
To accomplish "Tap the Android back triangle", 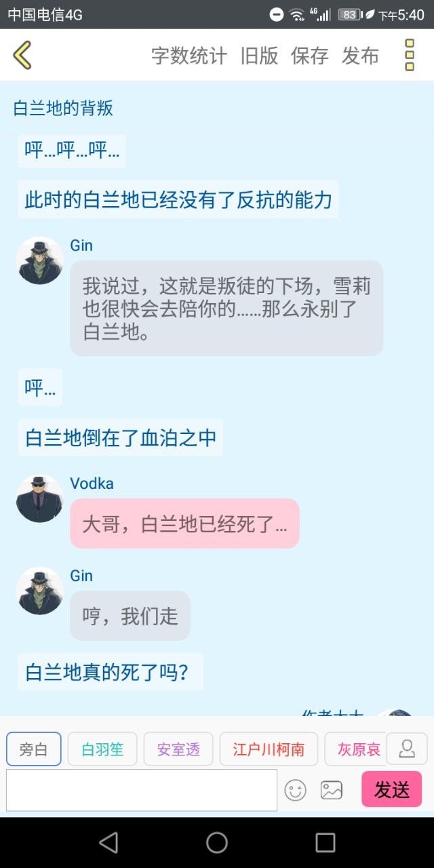I will 108,842.
